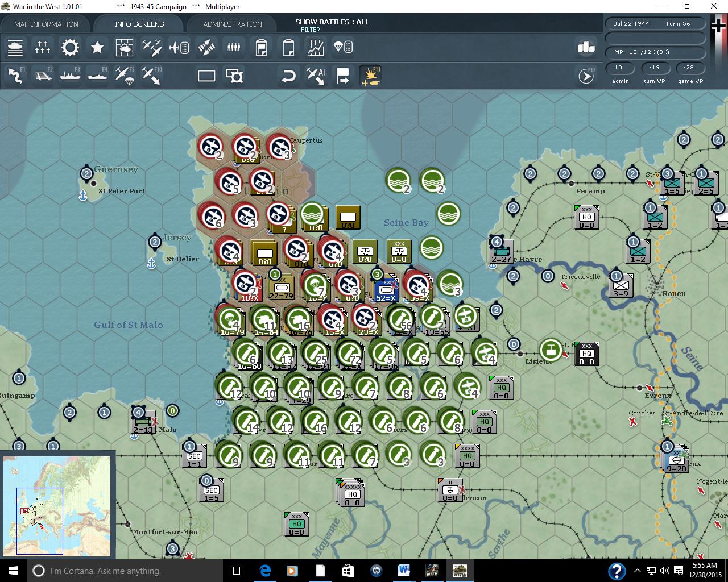Click the St Helier port anchor icon
Image resolution: width=728 pixels, height=582 pixels.
click(x=151, y=264)
